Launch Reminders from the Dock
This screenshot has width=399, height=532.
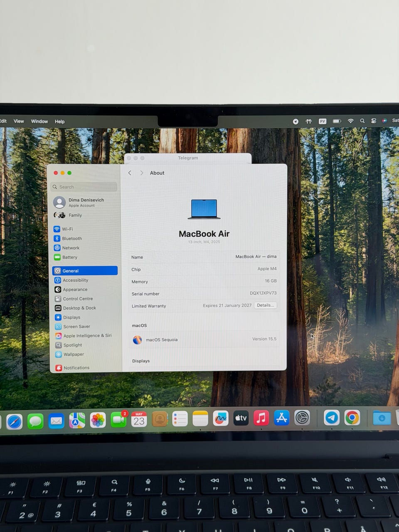[180, 419]
